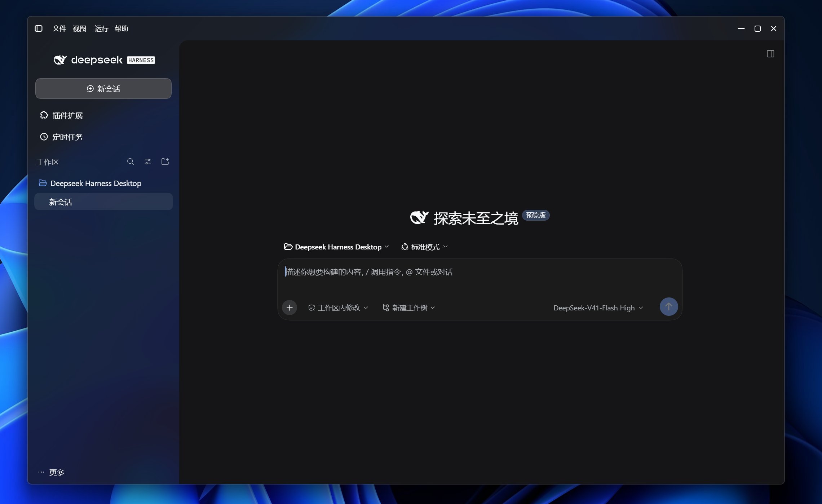Click the 预览版 badge
822x504 pixels.
pos(536,215)
